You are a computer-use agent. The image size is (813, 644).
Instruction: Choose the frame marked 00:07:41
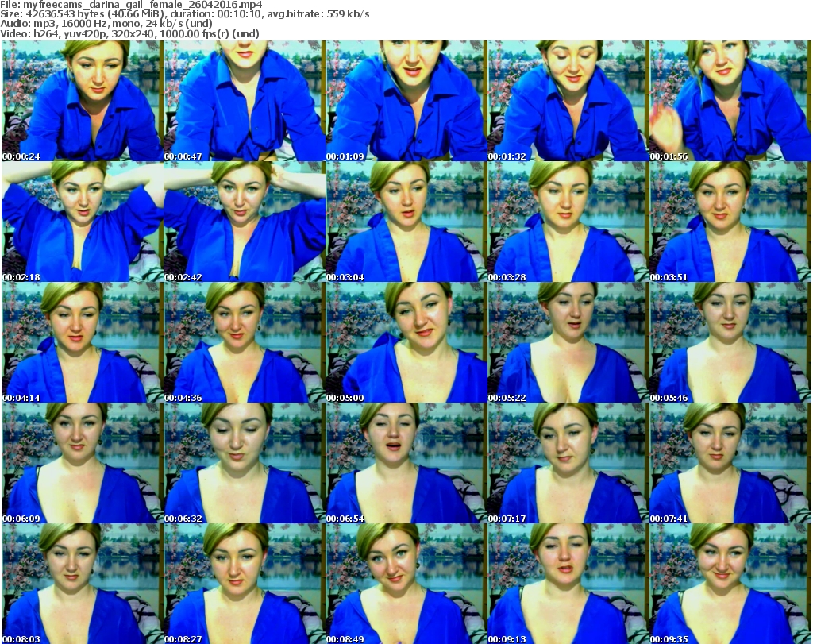[x=730, y=463]
